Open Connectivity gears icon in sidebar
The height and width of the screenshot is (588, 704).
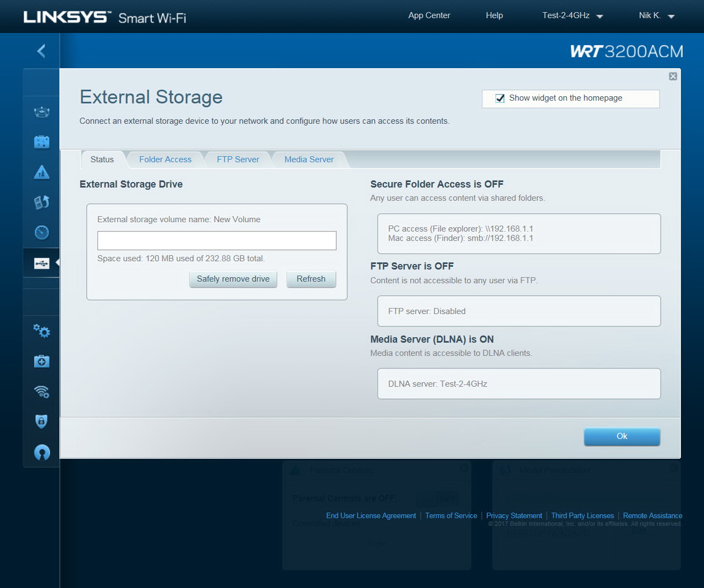click(42, 331)
